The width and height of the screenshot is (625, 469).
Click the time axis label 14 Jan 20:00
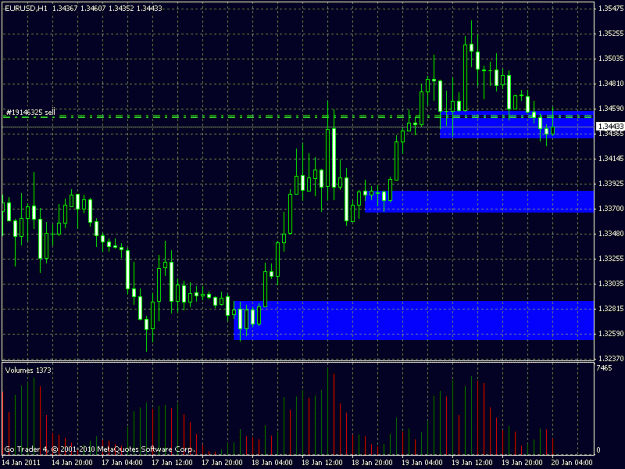72,463
